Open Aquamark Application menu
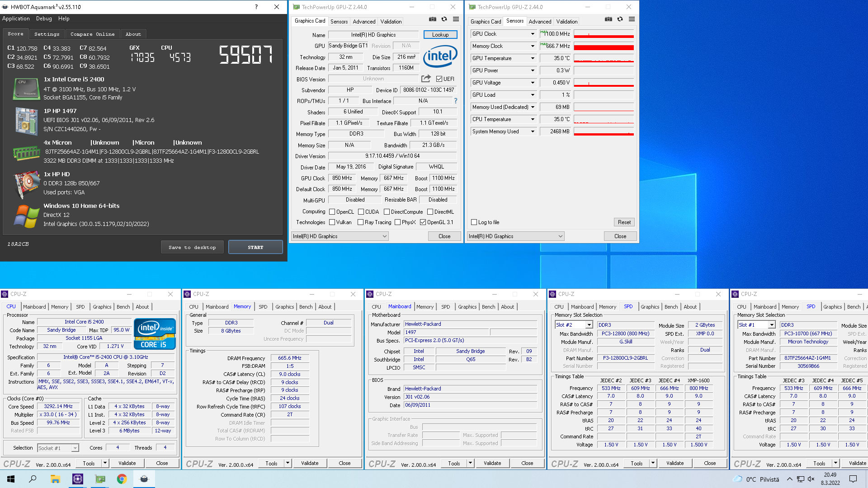The width and height of the screenshot is (868, 488). (16, 19)
